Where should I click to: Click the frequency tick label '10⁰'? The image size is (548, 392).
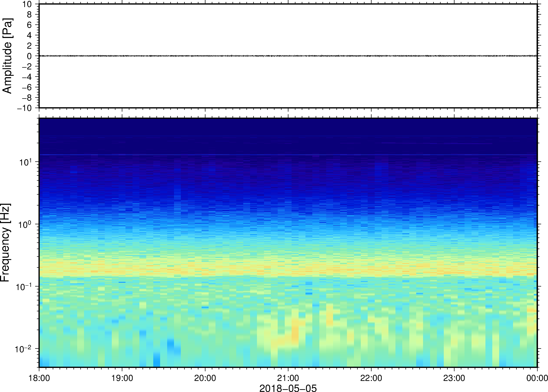pyautogui.click(x=25, y=224)
